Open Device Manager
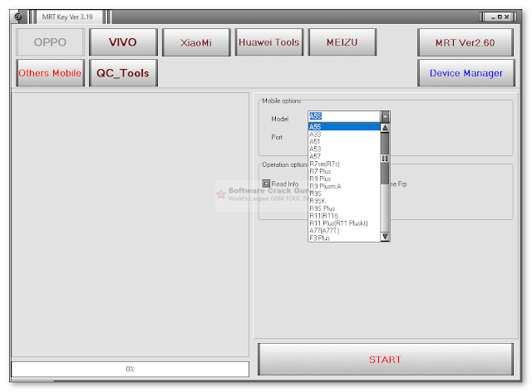Viewport: 532px width, 392px height. [x=465, y=73]
